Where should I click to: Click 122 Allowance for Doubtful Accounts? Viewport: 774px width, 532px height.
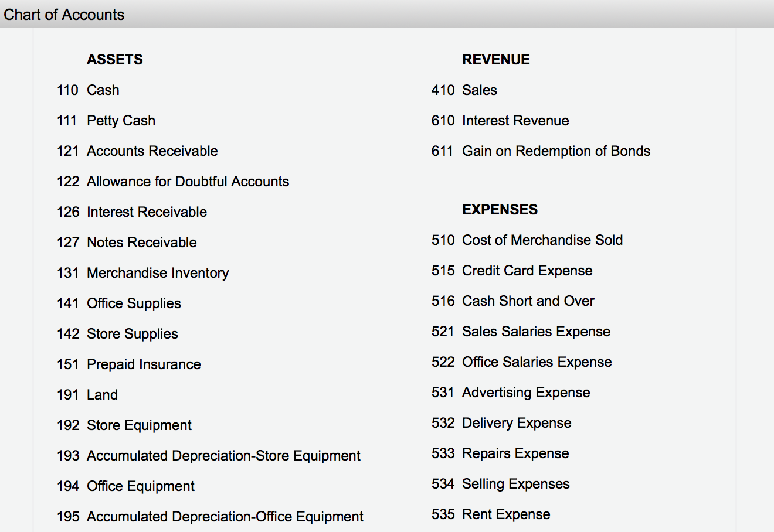[x=173, y=182]
